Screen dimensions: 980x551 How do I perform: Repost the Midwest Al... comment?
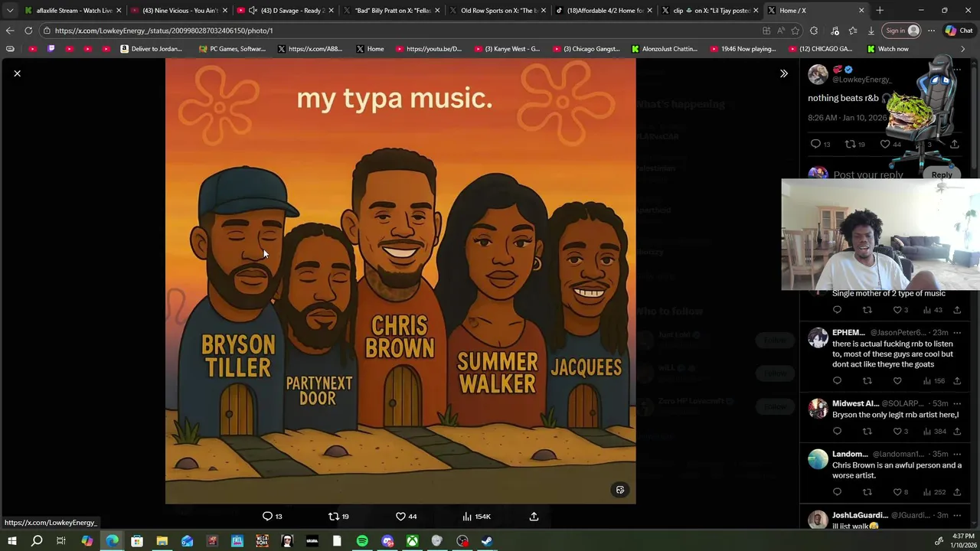click(x=867, y=431)
